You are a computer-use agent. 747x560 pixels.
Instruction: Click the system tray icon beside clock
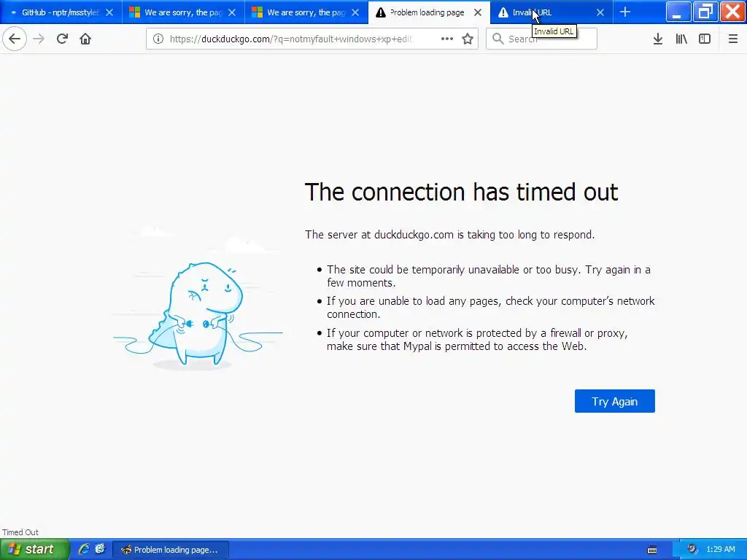click(x=692, y=549)
